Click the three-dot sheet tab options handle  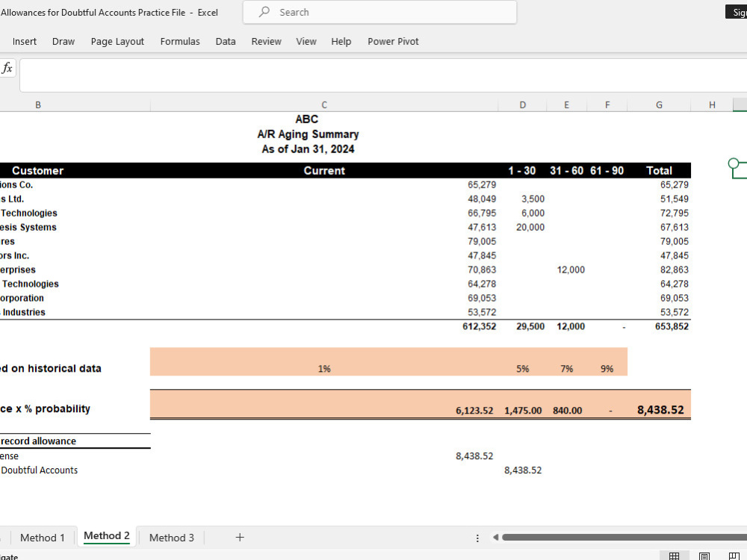(x=477, y=538)
